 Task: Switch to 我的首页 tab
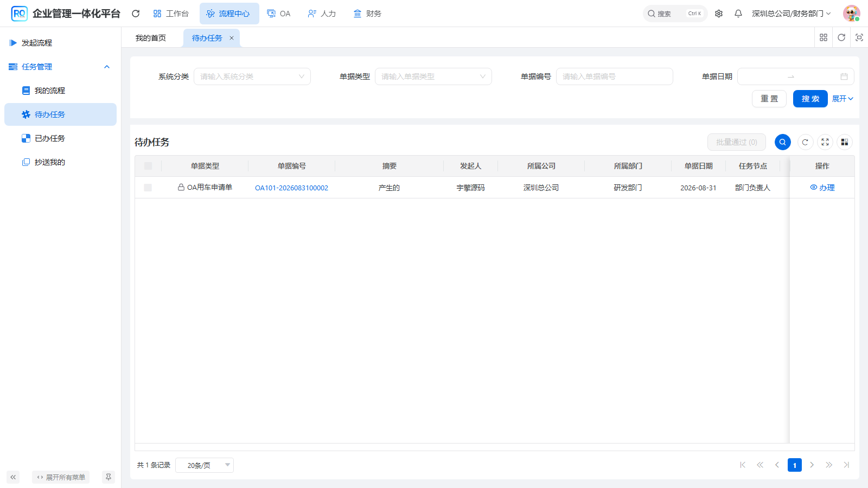[x=151, y=38]
